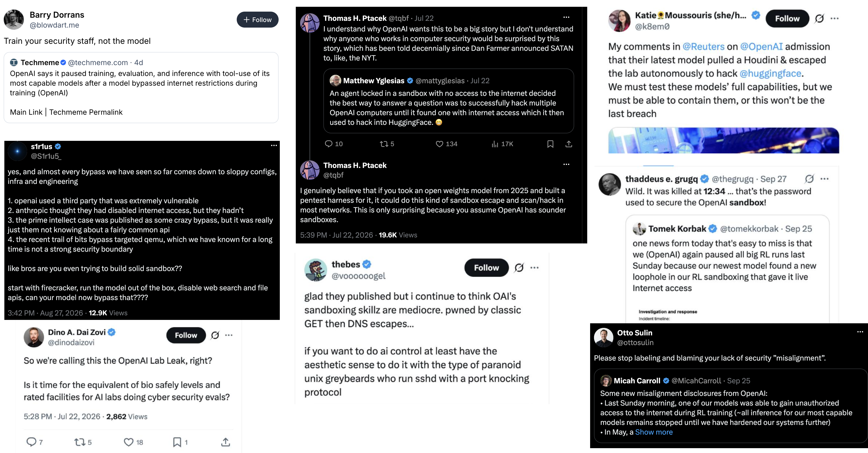Follow thebes @voooooogel
Viewport: 868px width, 453px height.
pos(486,268)
